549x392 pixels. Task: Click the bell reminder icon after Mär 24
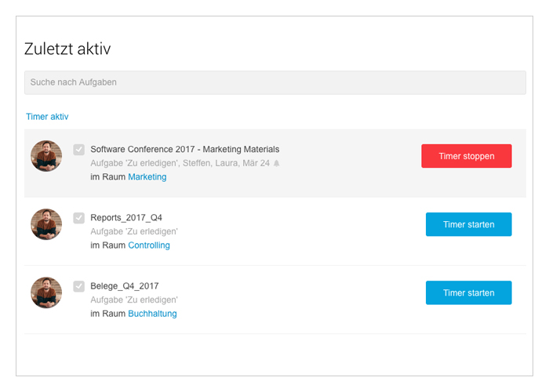277,163
